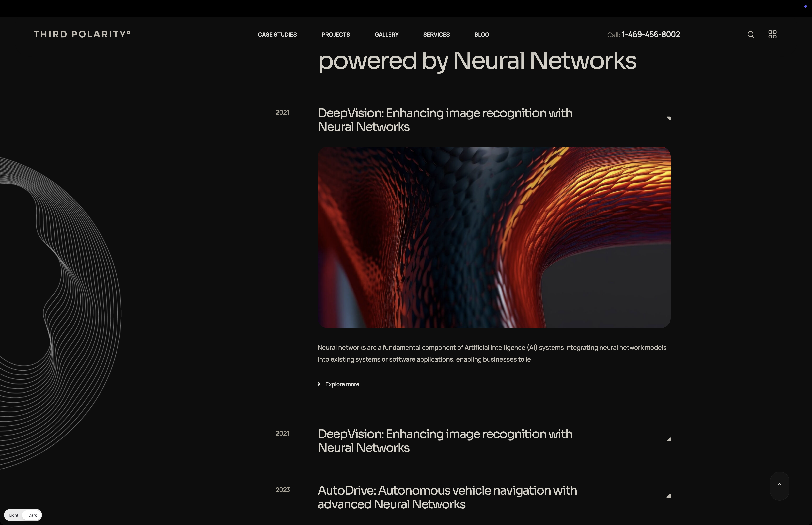Collapse the open DeepVision accordion arrow

coord(668,118)
